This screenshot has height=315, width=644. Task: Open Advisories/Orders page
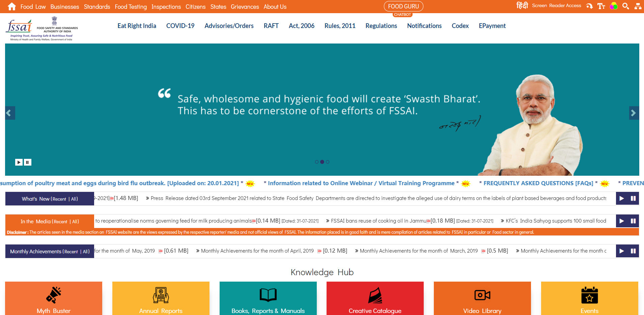pyautogui.click(x=229, y=26)
